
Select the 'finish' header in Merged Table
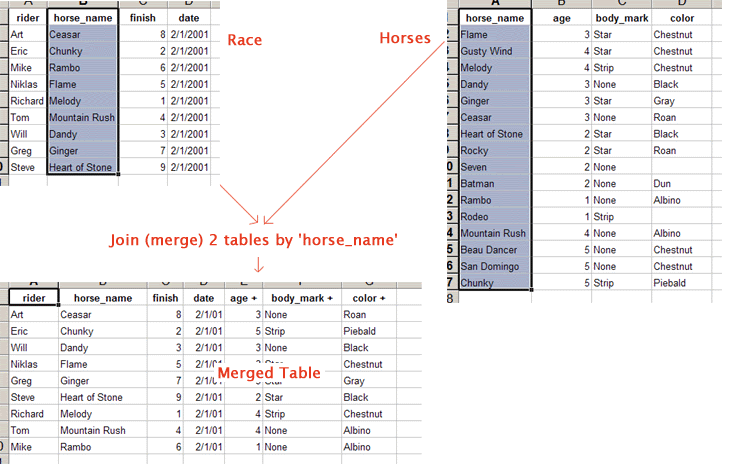tap(165, 298)
